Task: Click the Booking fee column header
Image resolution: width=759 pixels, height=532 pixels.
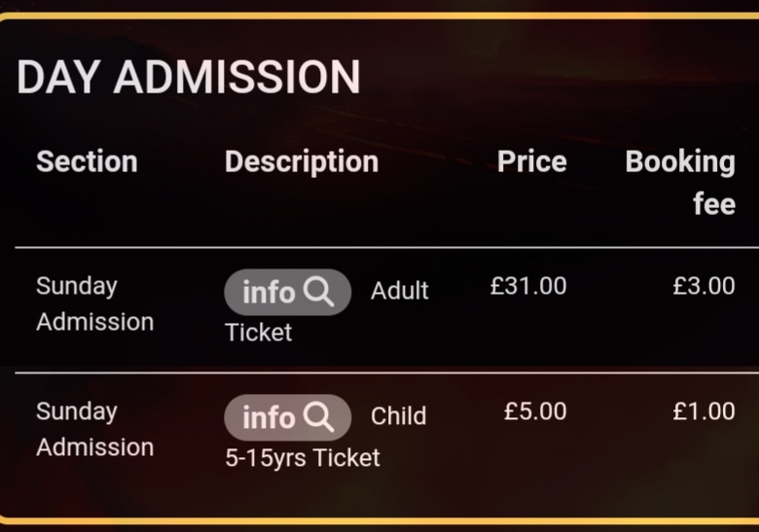Action: [680, 182]
